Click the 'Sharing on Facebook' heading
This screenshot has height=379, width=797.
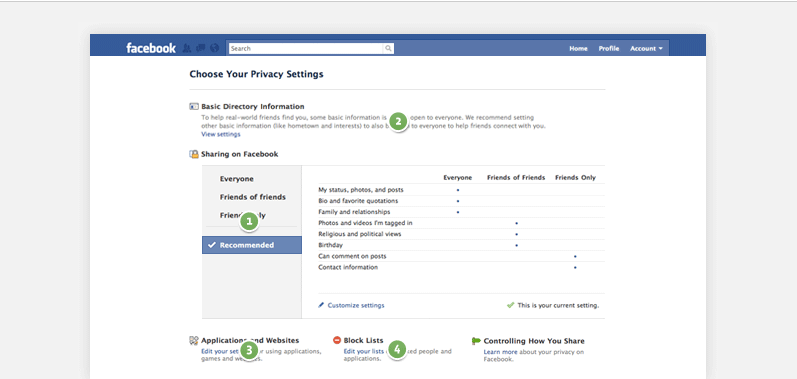click(239, 154)
